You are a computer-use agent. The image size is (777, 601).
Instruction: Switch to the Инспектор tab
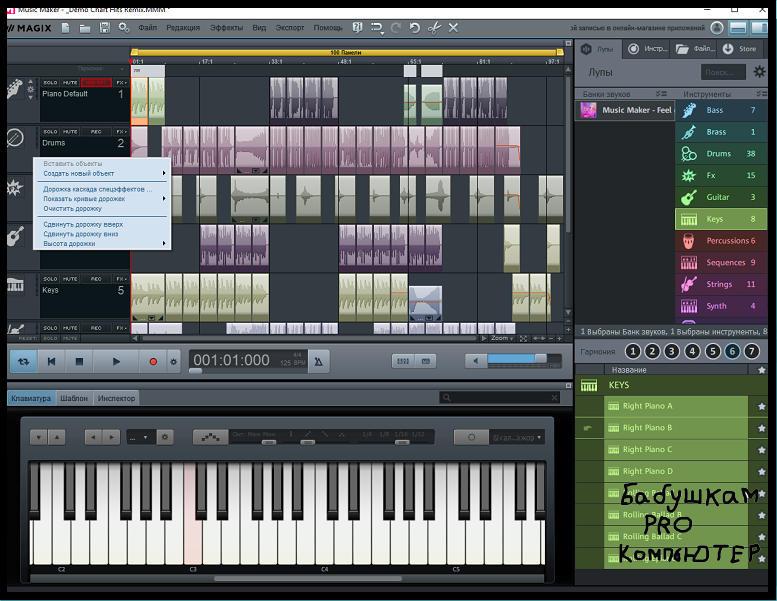(116, 398)
